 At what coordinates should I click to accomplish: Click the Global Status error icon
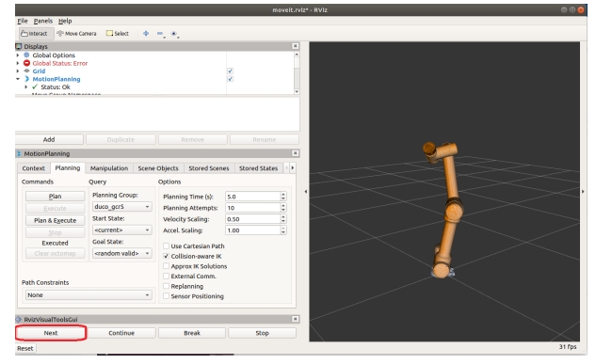26,63
